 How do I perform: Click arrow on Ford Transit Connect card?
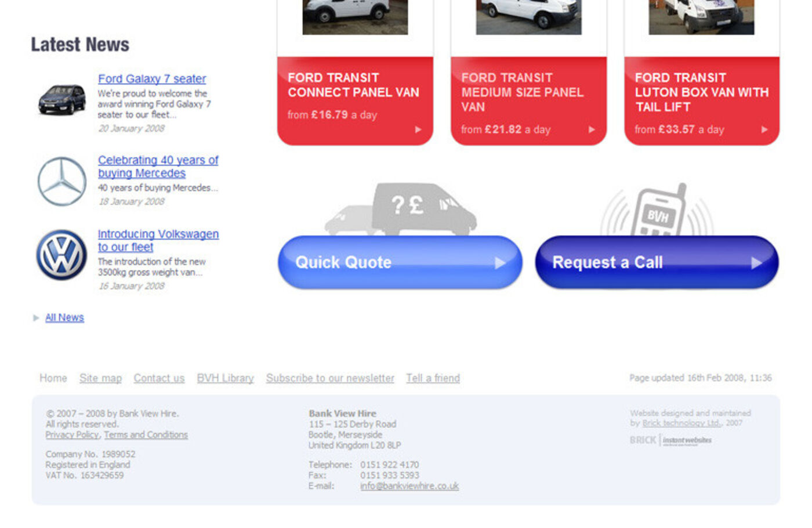coord(418,129)
